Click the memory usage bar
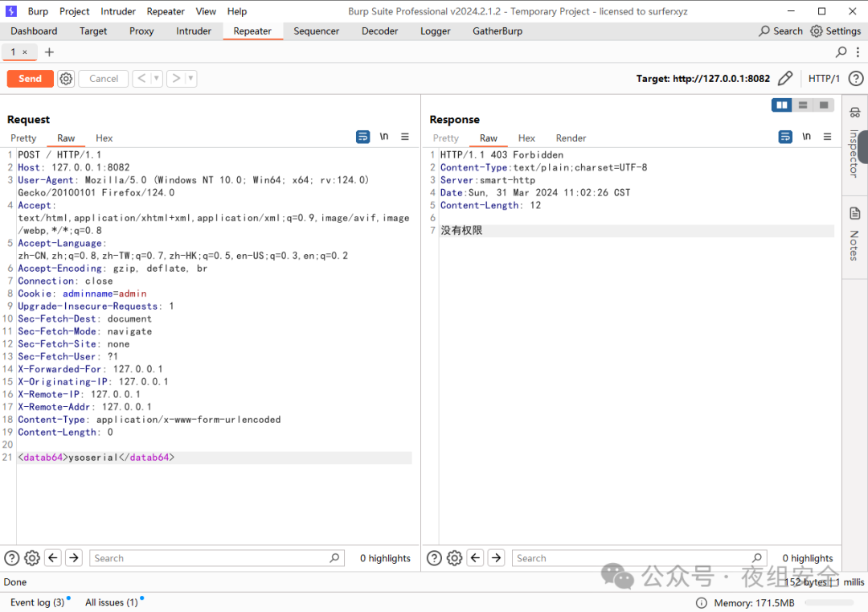 click(x=829, y=603)
